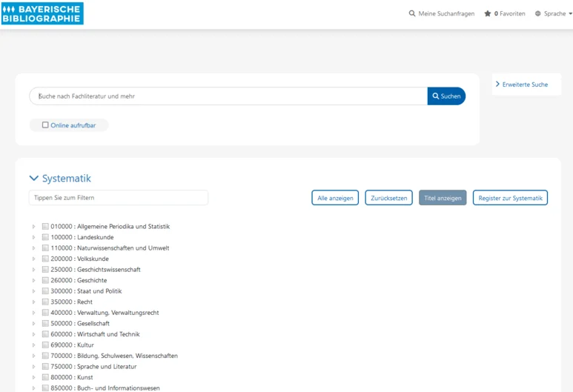Tick the 690000 Kultur checkbox
Screen dimensions: 573x392
[45, 345]
